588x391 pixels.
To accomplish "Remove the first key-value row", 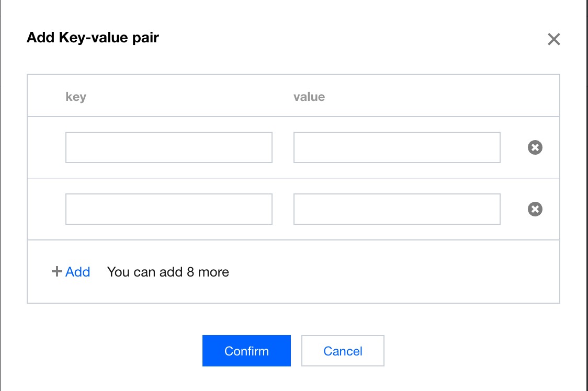I will 535,148.
